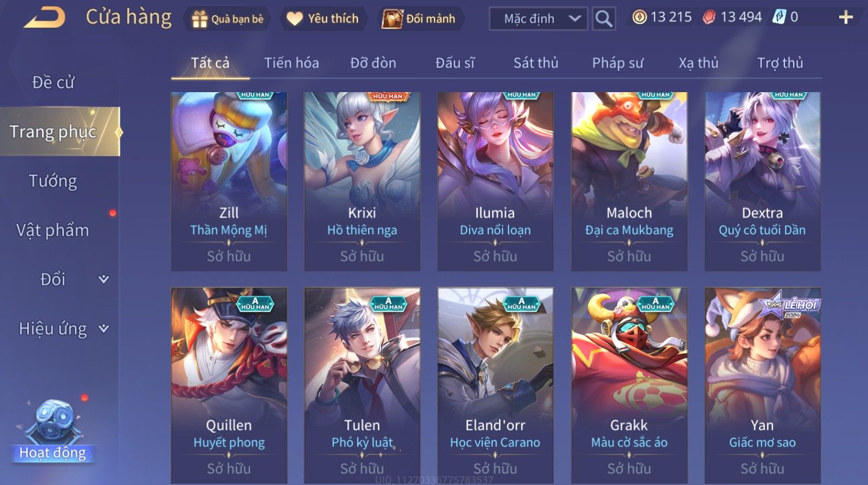Click the Đổi mảnh button

(419, 19)
